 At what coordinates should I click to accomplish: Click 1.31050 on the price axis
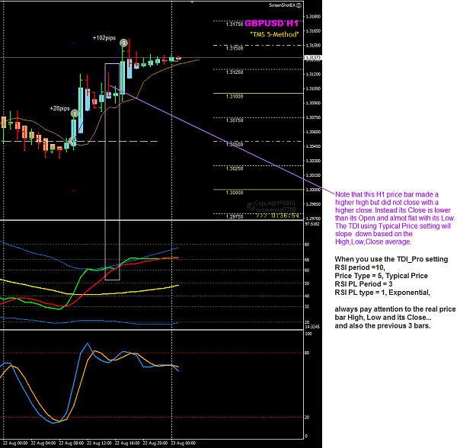313,88
